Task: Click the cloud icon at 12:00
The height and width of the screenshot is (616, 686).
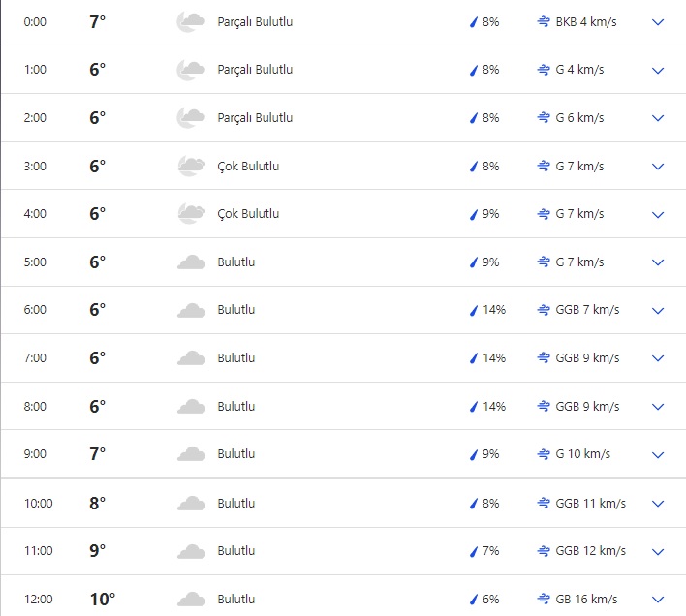Action: tap(191, 600)
